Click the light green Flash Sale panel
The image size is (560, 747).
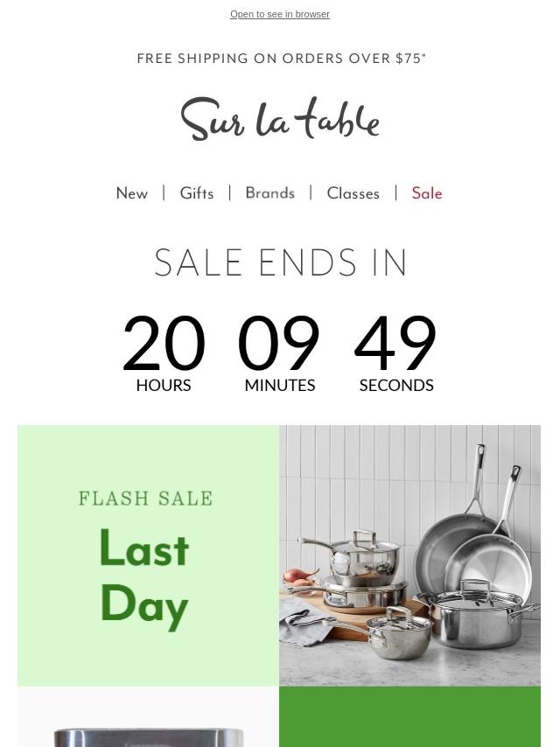tap(148, 555)
